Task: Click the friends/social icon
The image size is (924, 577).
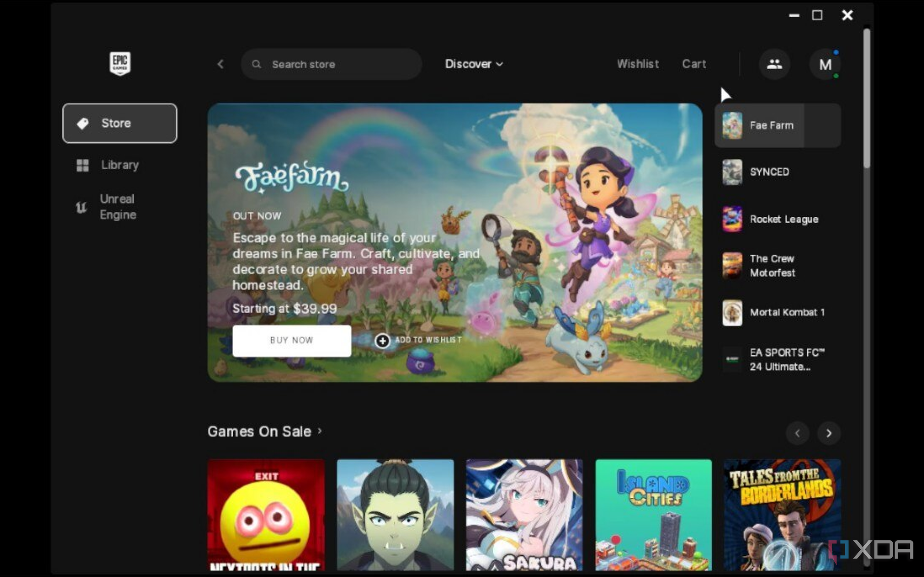Action: coord(773,63)
